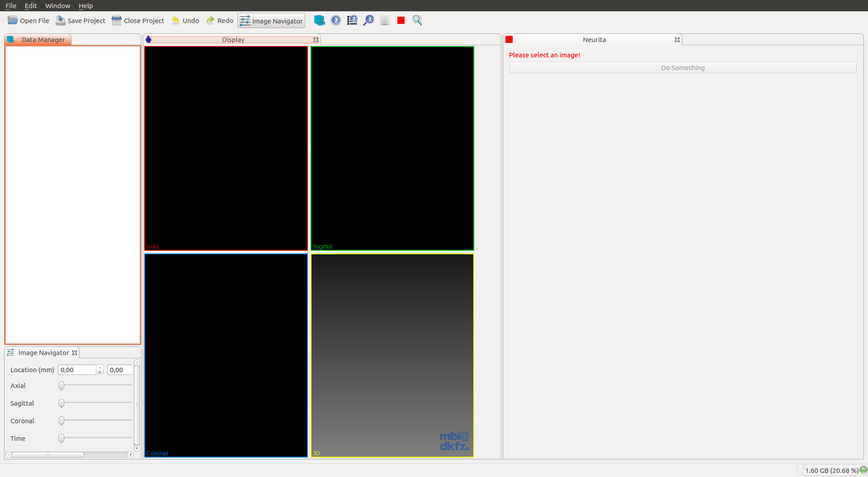This screenshot has height=477, width=868.
Task: Close the Display tab
Action: point(316,40)
